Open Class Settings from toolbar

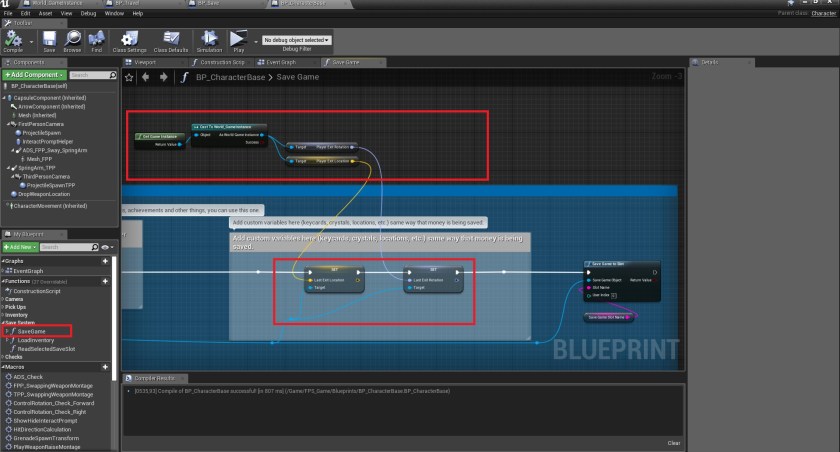point(130,41)
